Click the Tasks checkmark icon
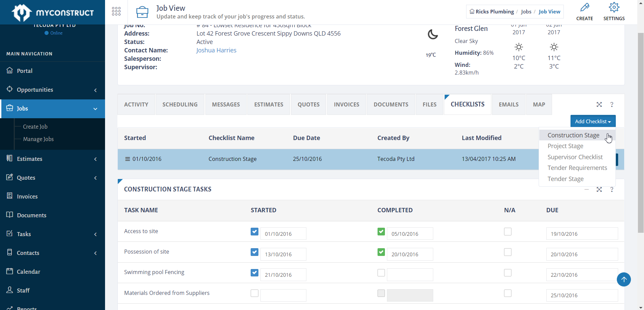 pyautogui.click(x=10, y=234)
